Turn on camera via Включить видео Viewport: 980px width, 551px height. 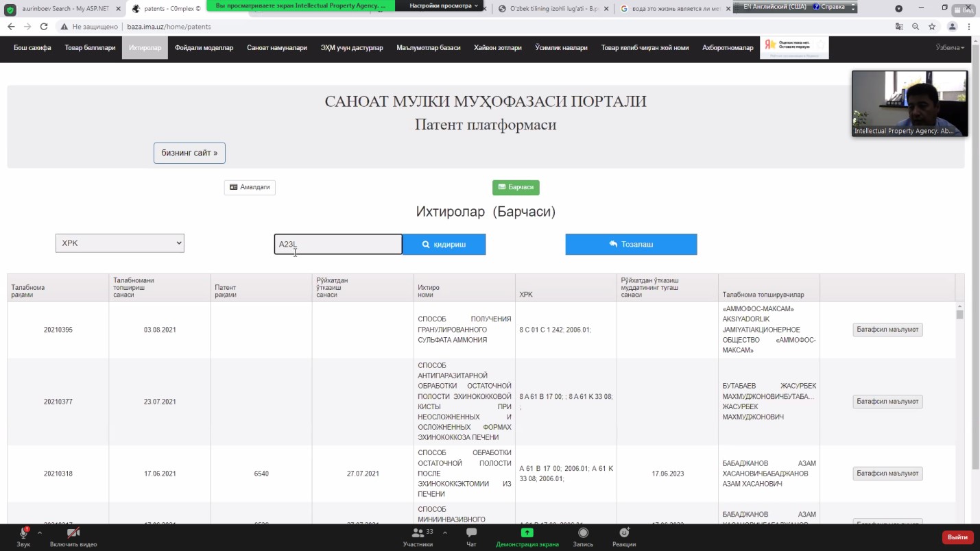73,533
